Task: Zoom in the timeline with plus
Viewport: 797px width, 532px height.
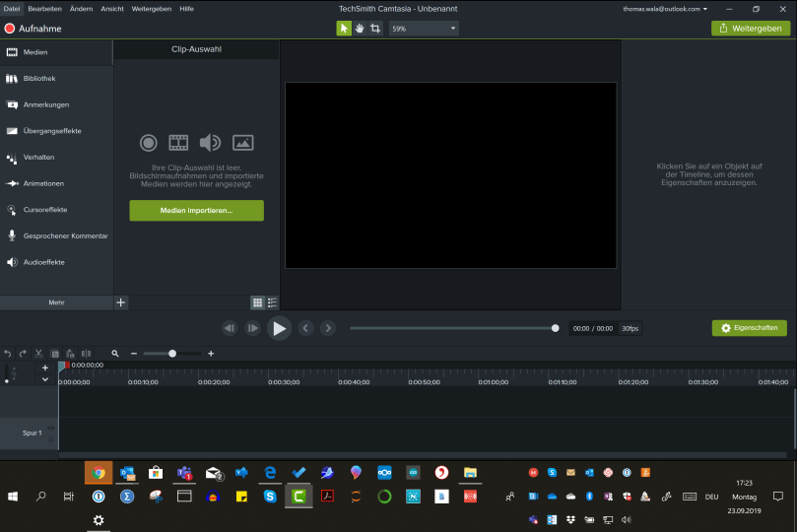Action: point(211,354)
